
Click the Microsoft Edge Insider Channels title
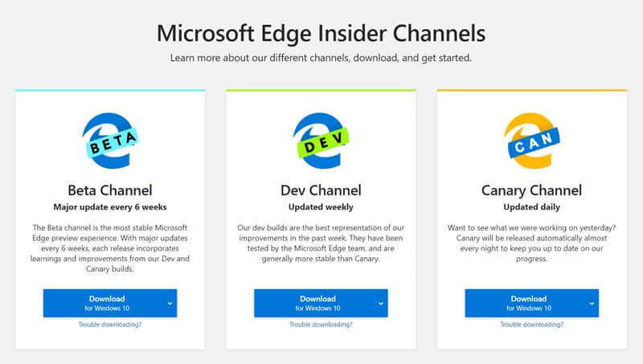321,33
